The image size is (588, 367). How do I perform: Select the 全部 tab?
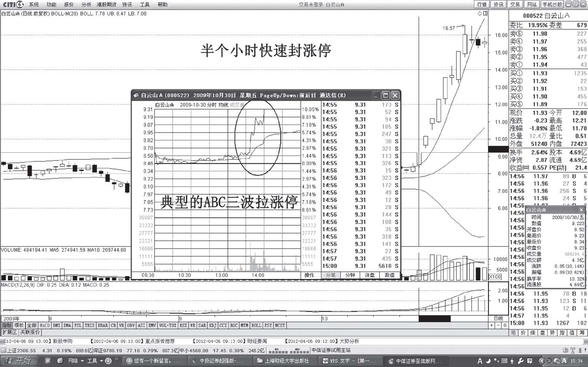tap(31, 325)
